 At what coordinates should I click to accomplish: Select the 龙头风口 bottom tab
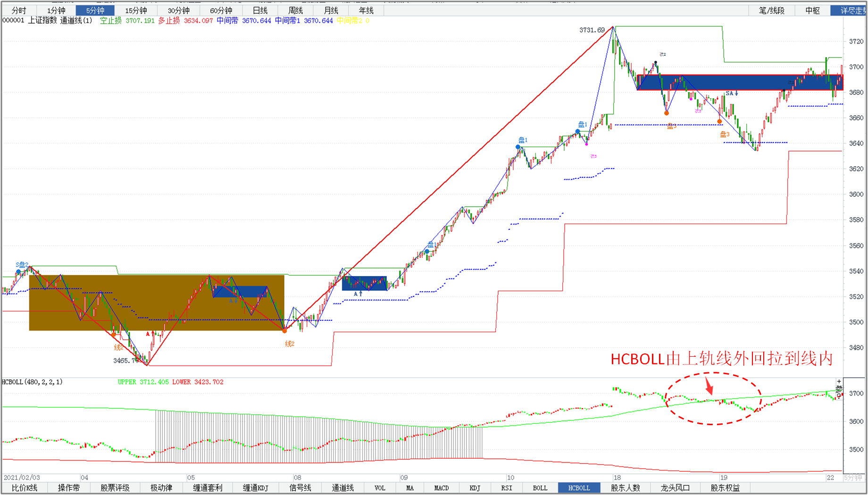tap(675, 488)
